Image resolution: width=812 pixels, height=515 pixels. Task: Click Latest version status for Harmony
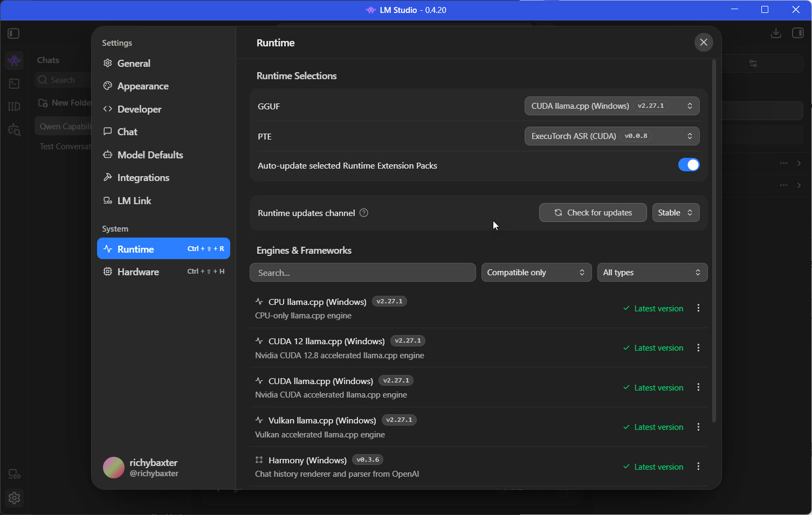653,467
